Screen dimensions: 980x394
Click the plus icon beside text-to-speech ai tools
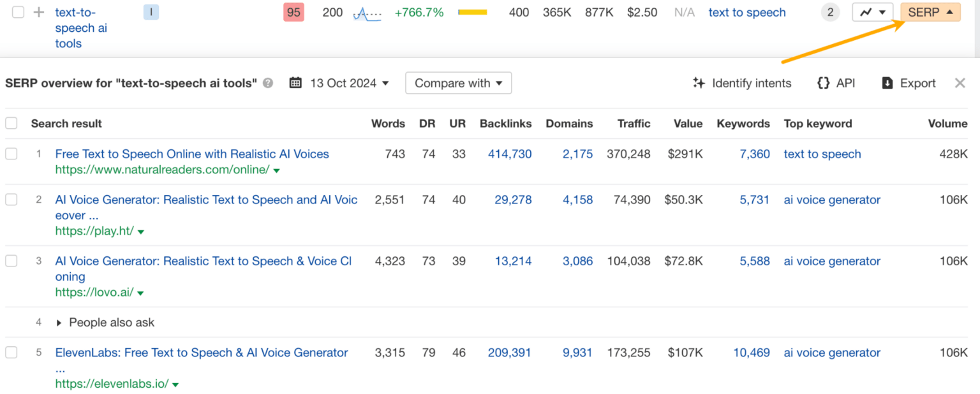point(39,12)
